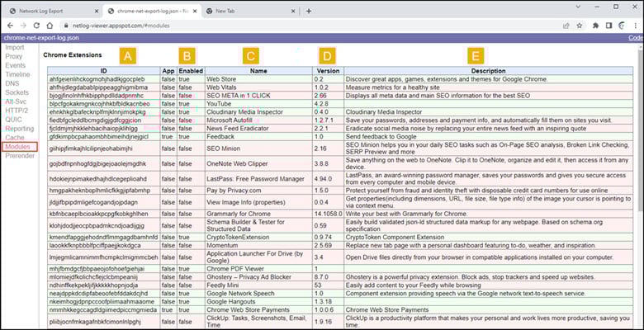Open the browser home page icon
The width and height of the screenshot is (644, 330).
[x=50, y=26]
